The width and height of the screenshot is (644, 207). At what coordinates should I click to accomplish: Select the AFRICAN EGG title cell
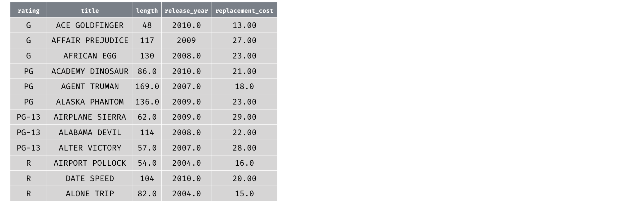(x=90, y=56)
